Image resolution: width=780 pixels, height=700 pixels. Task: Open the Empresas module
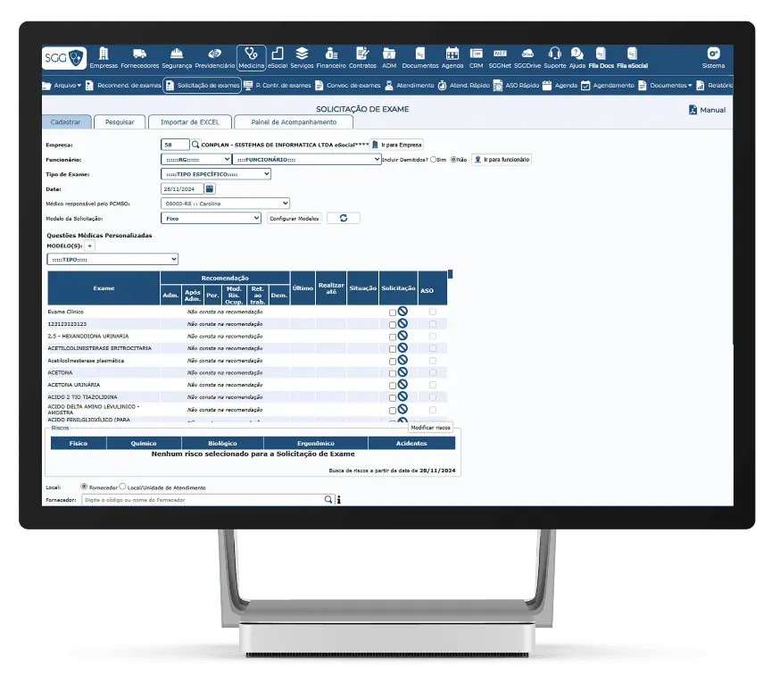pos(104,58)
